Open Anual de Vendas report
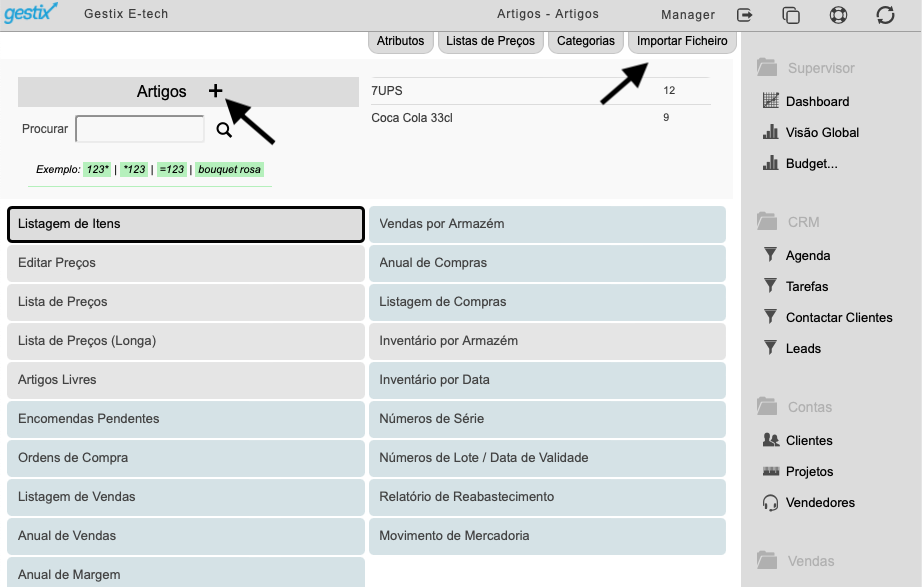Image resolution: width=922 pixels, height=587 pixels. (186, 536)
